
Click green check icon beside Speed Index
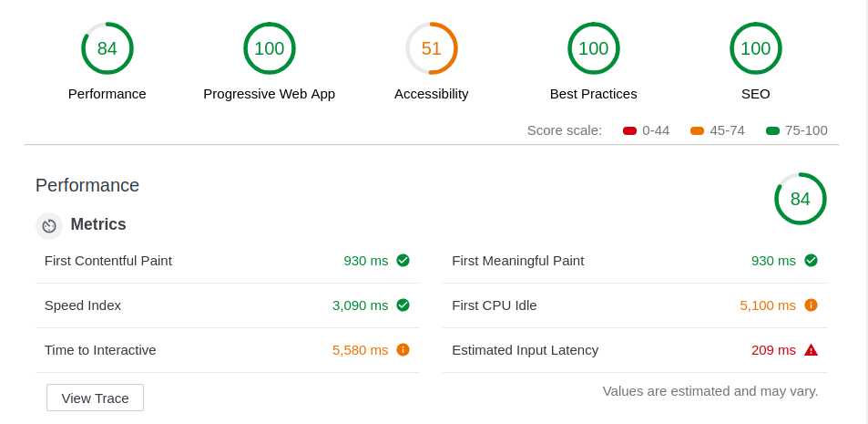click(403, 305)
